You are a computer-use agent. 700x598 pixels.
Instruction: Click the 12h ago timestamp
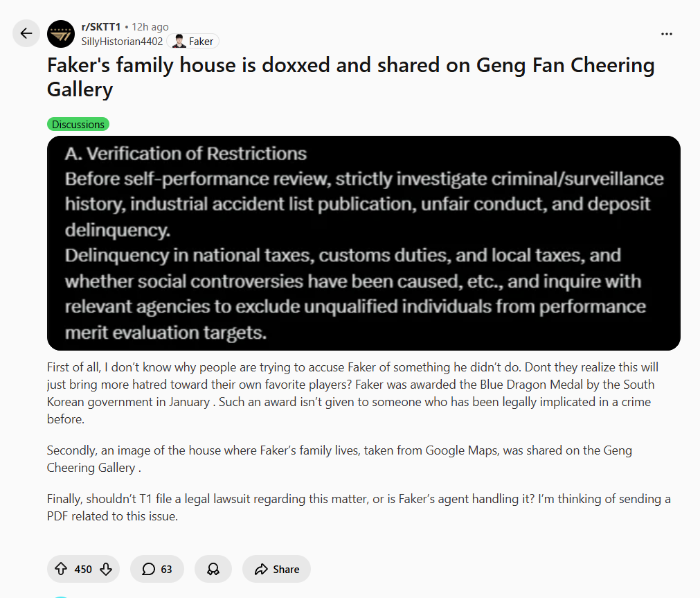[150, 27]
